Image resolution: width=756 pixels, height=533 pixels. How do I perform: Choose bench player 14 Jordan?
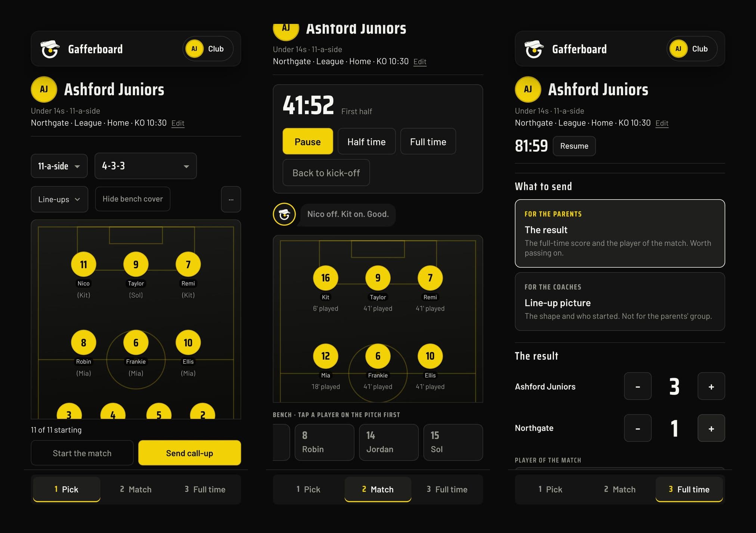tap(389, 442)
